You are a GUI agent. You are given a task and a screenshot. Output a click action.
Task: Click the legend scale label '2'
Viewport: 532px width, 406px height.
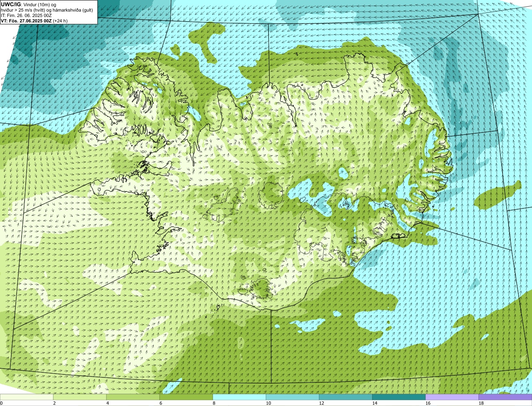click(x=54, y=403)
